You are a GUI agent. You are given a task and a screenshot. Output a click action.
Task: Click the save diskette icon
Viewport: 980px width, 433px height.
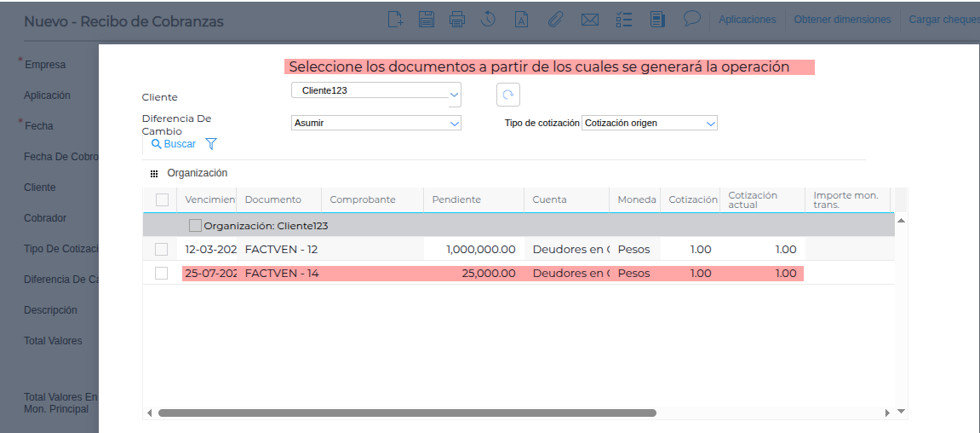pos(427,20)
